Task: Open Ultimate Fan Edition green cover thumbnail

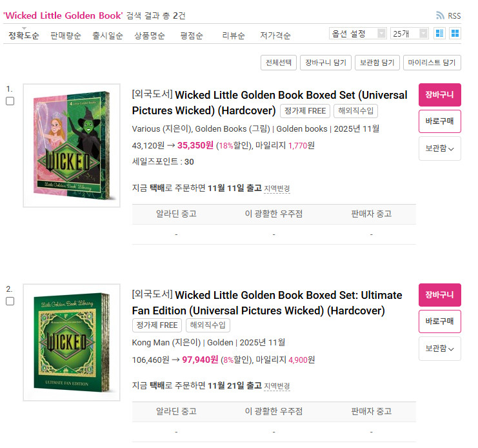Action: click(x=72, y=342)
